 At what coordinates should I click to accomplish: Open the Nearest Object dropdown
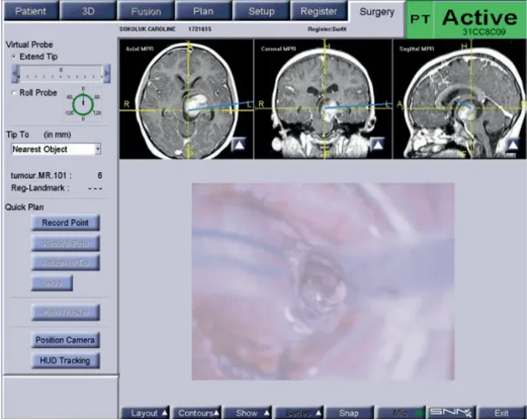[57, 149]
